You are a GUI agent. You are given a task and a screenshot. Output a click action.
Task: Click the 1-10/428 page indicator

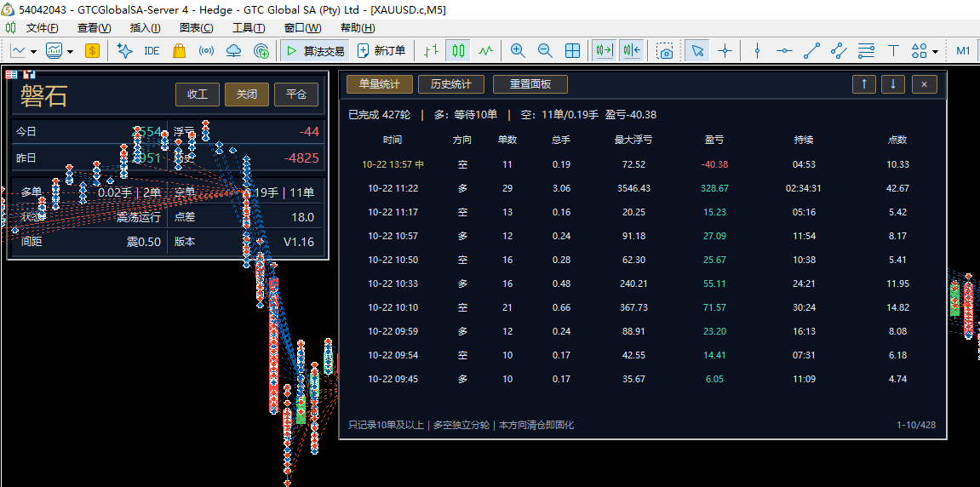click(916, 425)
